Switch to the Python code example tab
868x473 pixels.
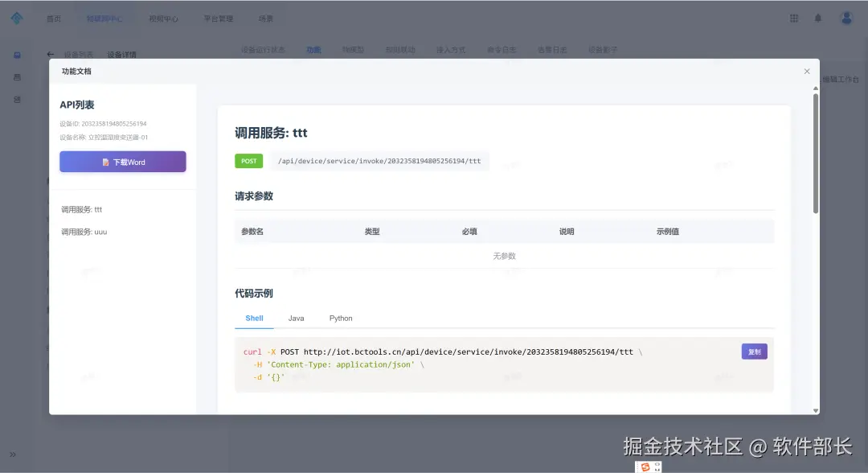(341, 318)
